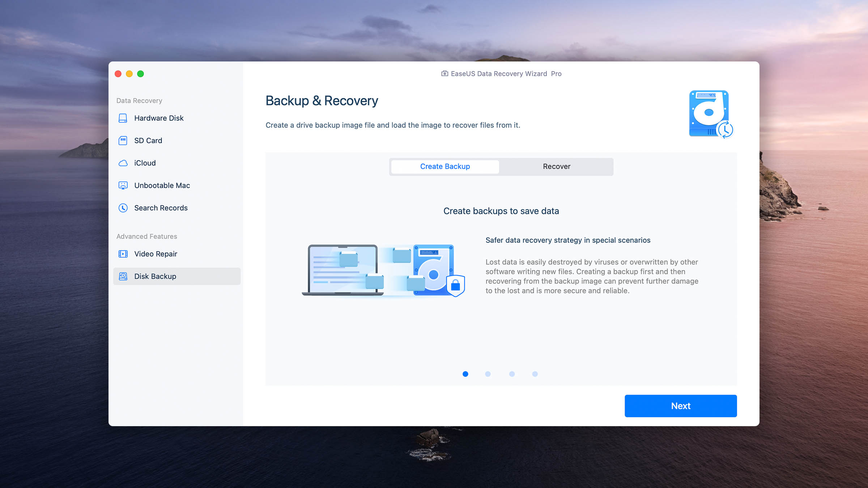Expand the Data Recovery sidebar section
Image resolution: width=868 pixels, height=488 pixels.
tap(139, 100)
